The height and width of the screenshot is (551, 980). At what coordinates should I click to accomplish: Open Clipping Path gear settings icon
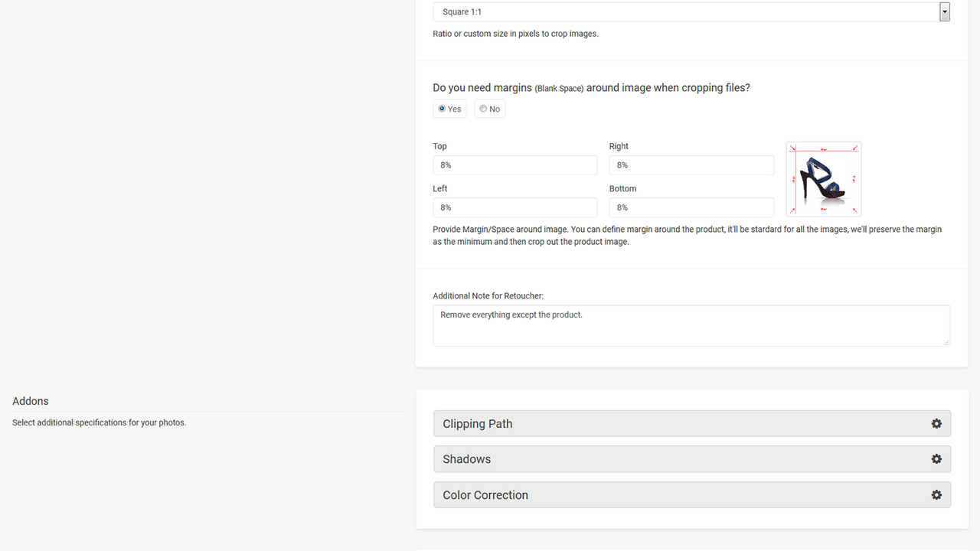[x=936, y=423]
